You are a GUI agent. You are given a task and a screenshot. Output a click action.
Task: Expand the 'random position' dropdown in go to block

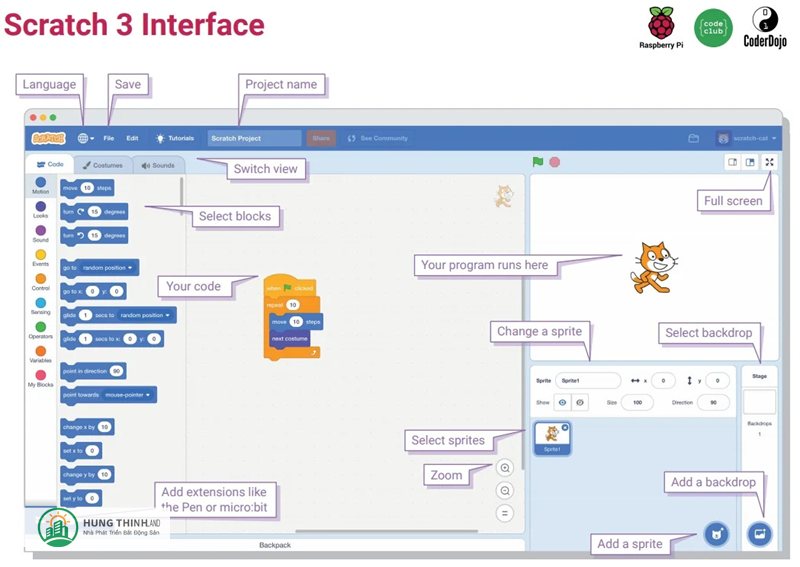click(x=109, y=268)
